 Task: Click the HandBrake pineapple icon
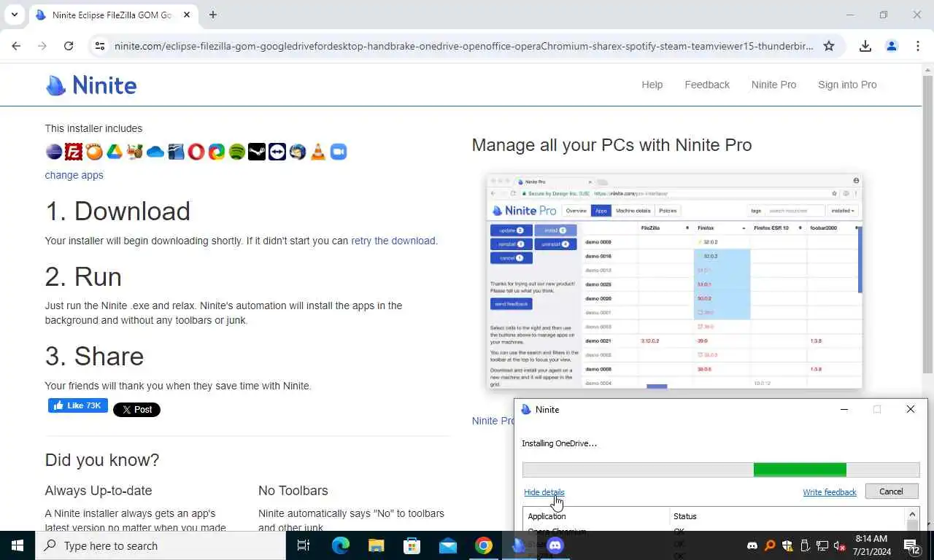(135, 152)
